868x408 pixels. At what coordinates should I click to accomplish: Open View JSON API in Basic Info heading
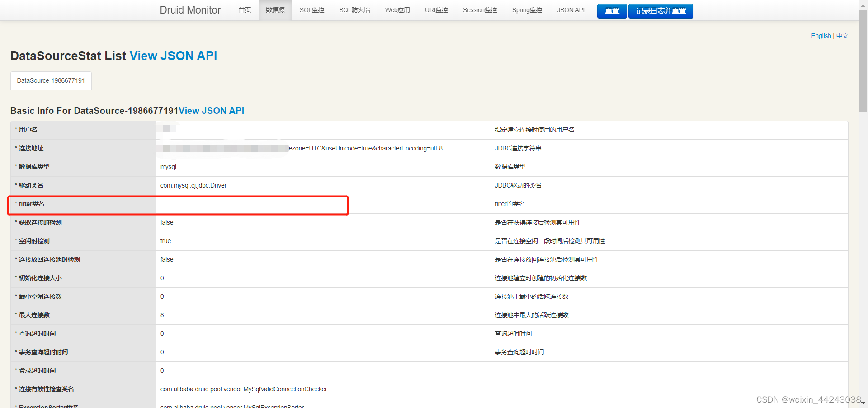[x=211, y=110]
